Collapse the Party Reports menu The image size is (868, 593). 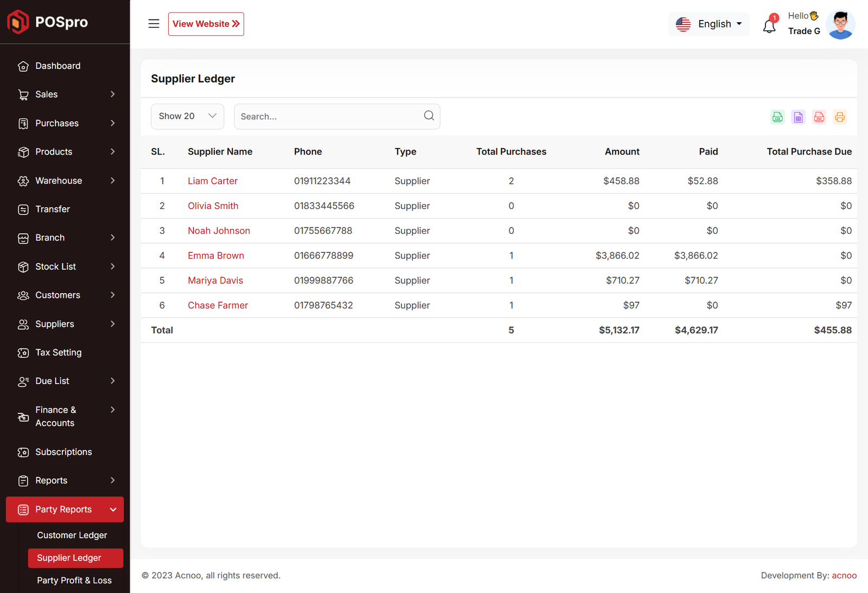(x=65, y=509)
